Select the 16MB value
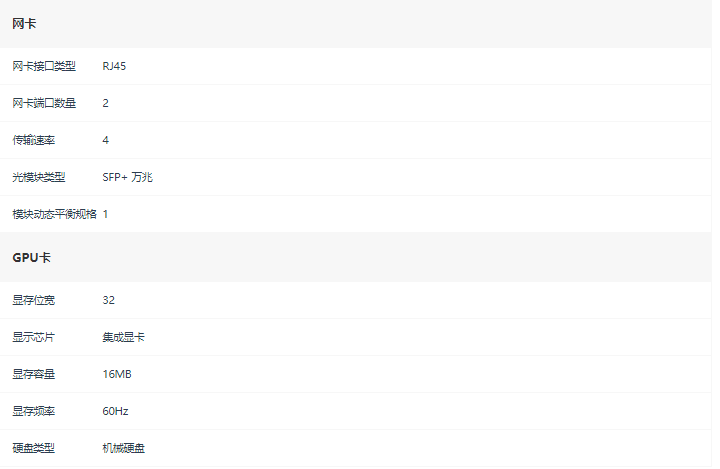Screen dimensions: 720x469 pos(117,374)
